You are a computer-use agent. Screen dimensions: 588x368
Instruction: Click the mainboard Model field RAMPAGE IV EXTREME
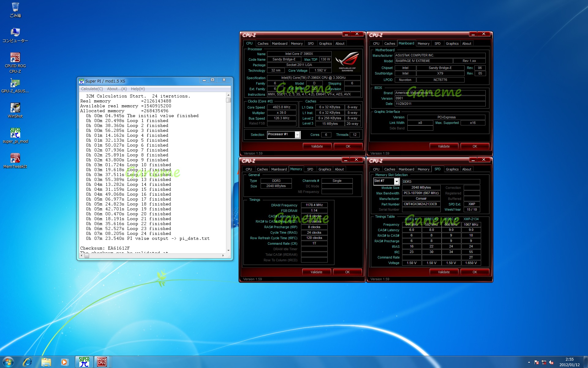tap(423, 61)
